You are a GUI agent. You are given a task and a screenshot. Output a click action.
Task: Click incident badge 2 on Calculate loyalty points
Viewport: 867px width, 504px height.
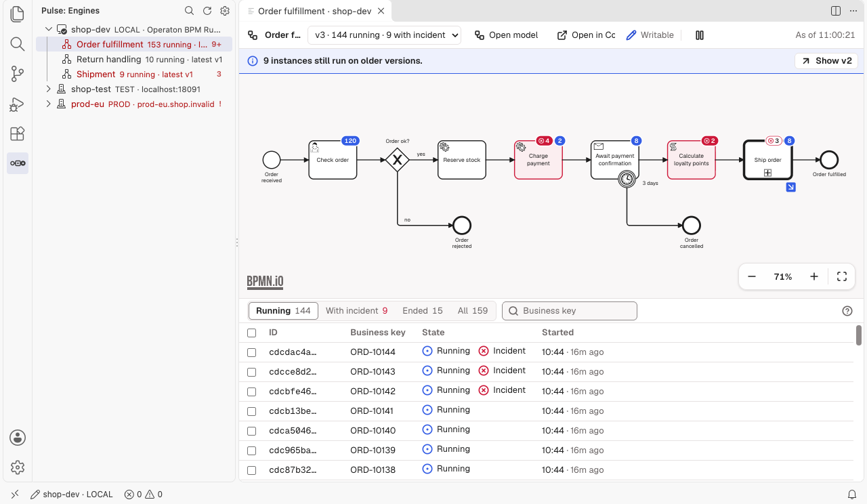[x=709, y=141]
